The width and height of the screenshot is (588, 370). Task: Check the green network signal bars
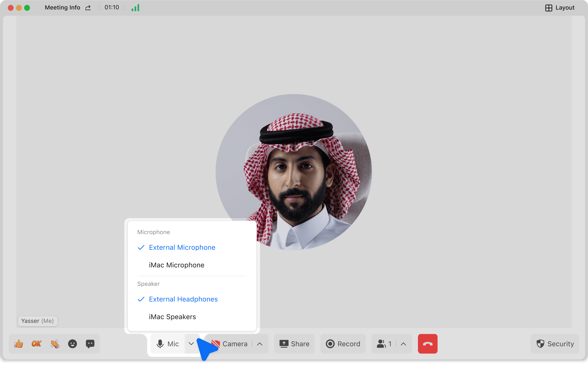(135, 8)
